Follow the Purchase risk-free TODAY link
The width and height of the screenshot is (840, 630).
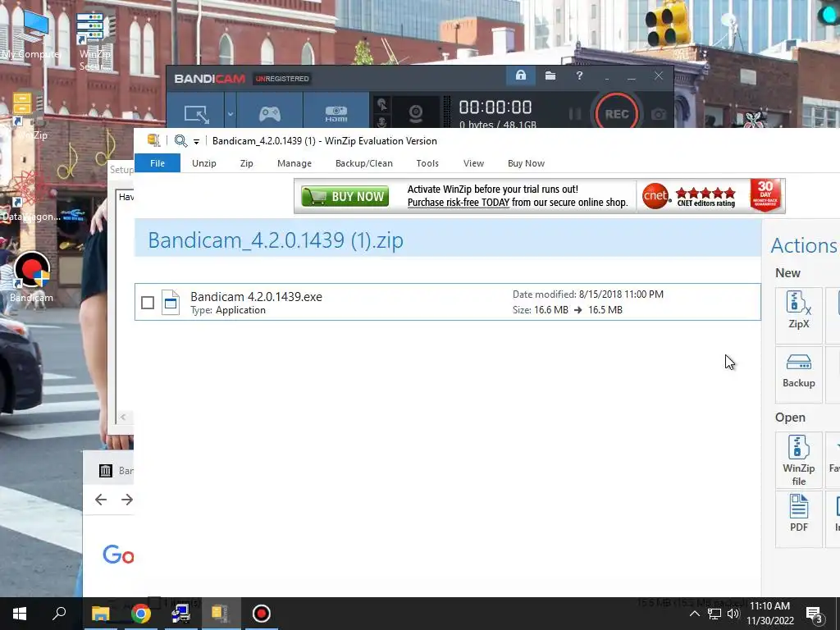pos(458,203)
